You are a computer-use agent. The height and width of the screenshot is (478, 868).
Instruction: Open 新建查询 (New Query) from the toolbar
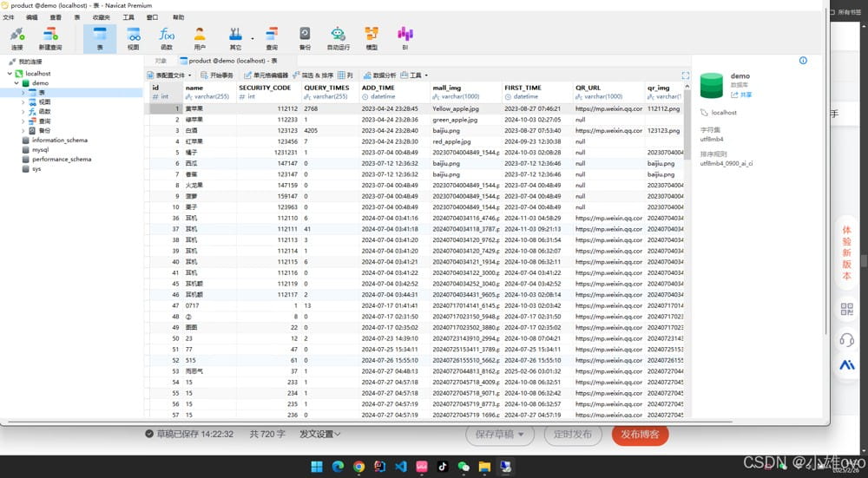point(49,37)
